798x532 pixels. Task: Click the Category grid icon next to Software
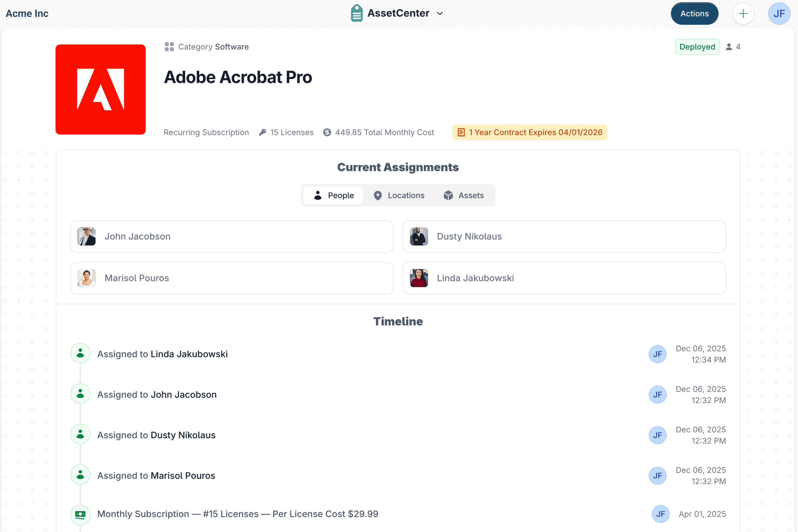click(169, 47)
